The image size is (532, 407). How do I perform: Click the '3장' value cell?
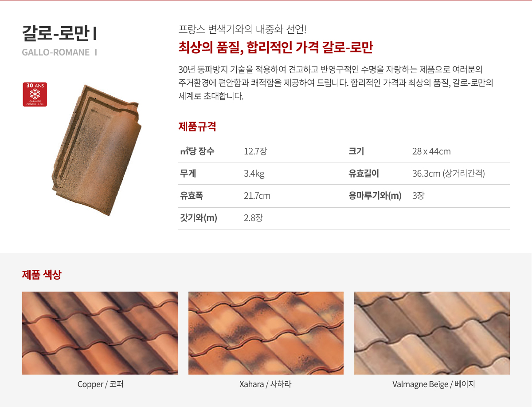(x=418, y=196)
